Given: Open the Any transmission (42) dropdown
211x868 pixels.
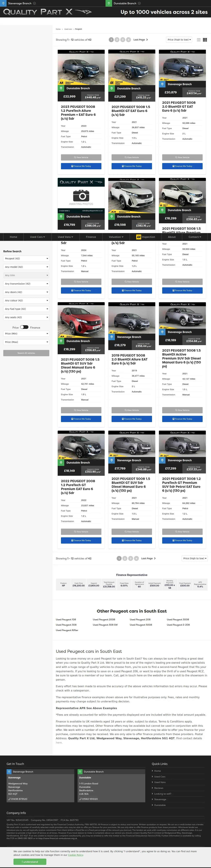Looking at the screenshot, I should (x=26, y=284).
